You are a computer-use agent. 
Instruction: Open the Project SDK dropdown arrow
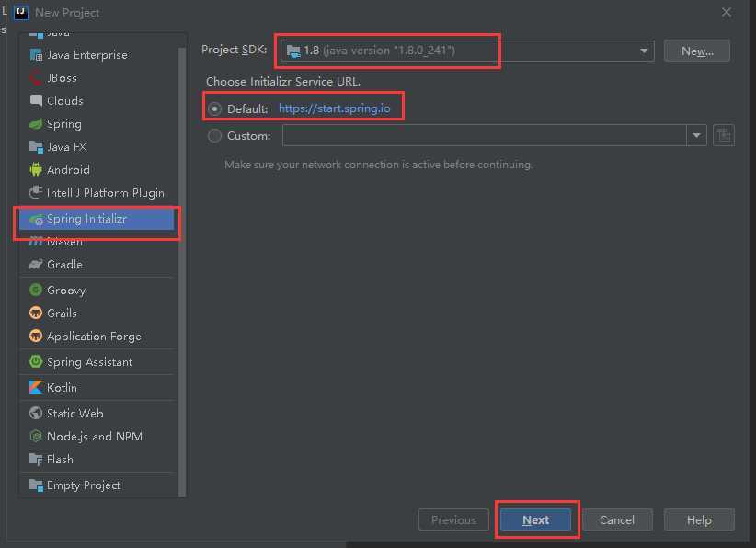644,51
